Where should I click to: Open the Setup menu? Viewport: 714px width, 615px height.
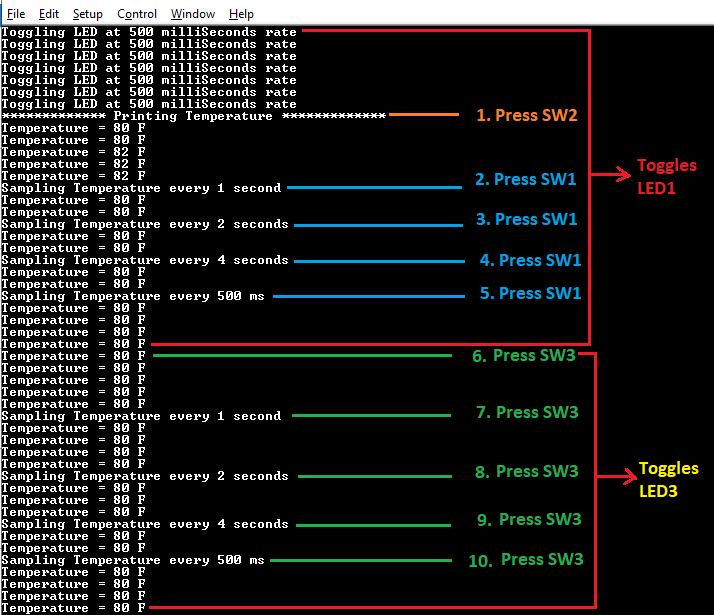[88, 14]
